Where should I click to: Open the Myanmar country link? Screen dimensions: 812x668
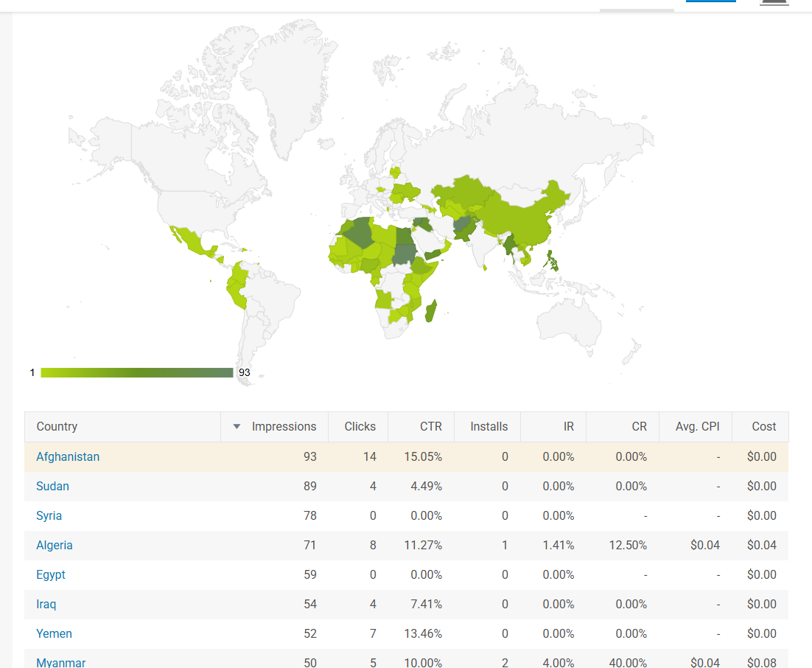click(x=60, y=662)
